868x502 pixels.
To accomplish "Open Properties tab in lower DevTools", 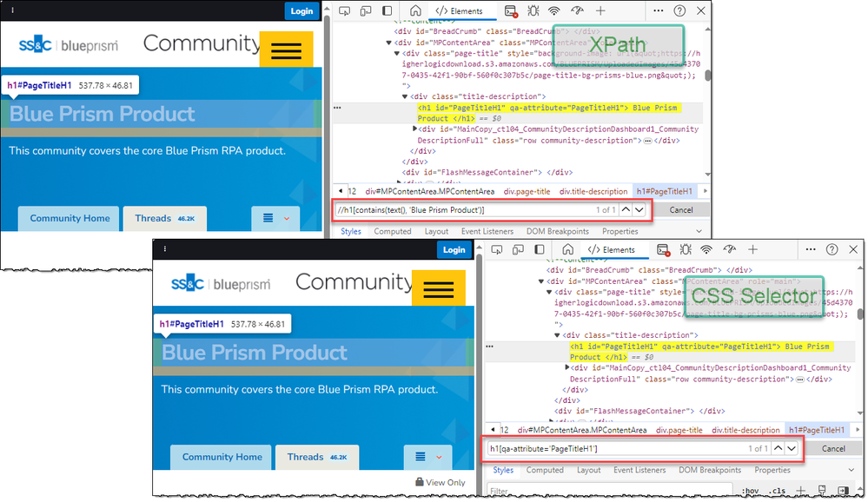I will point(772,470).
